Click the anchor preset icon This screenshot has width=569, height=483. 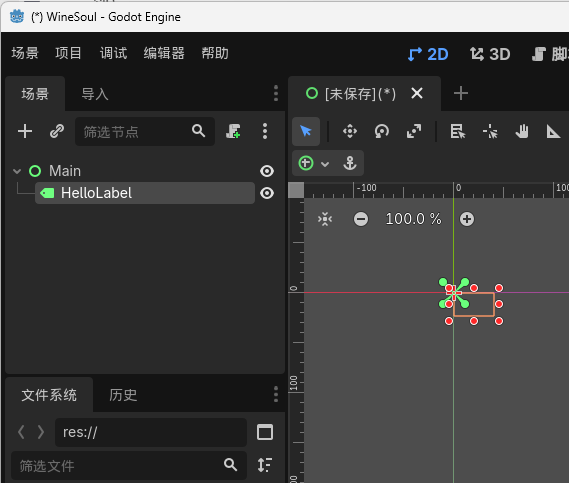point(350,163)
